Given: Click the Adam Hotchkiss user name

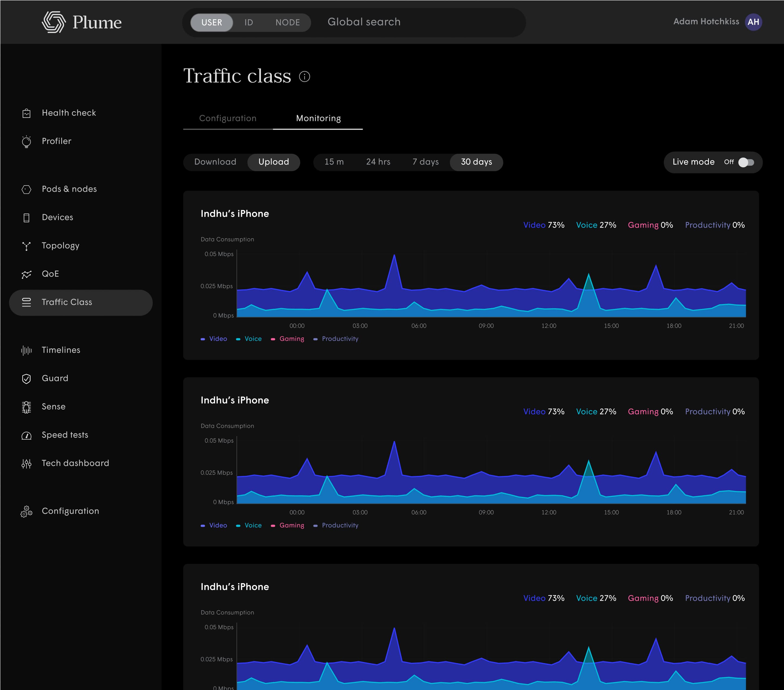Looking at the screenshot, I should click(706, 22).
